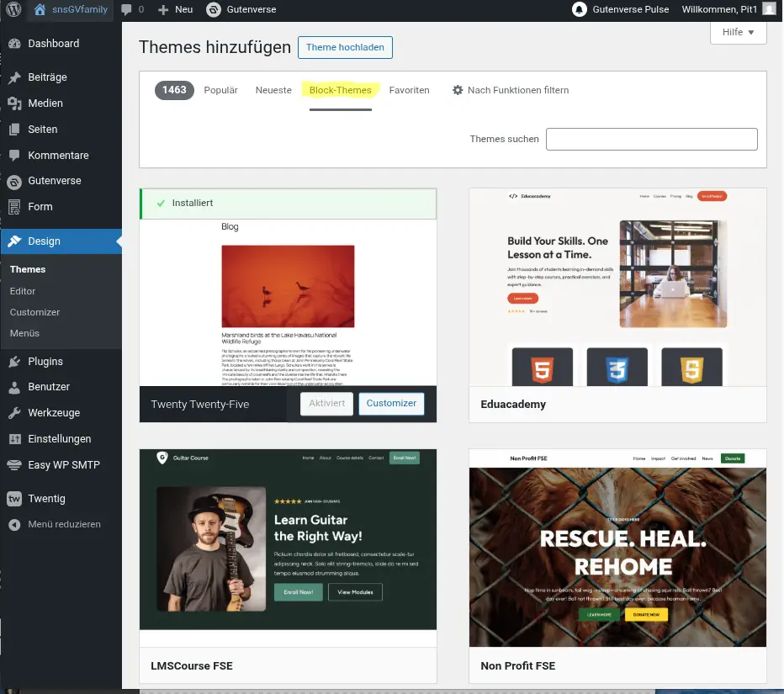Switch to the Populär tab

(220, 90)
